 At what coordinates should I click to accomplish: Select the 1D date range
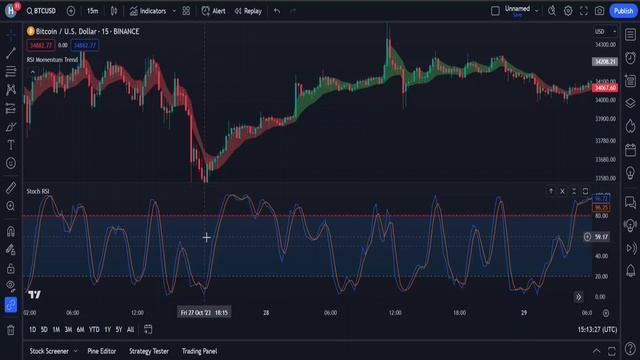(x=33, y=329)
